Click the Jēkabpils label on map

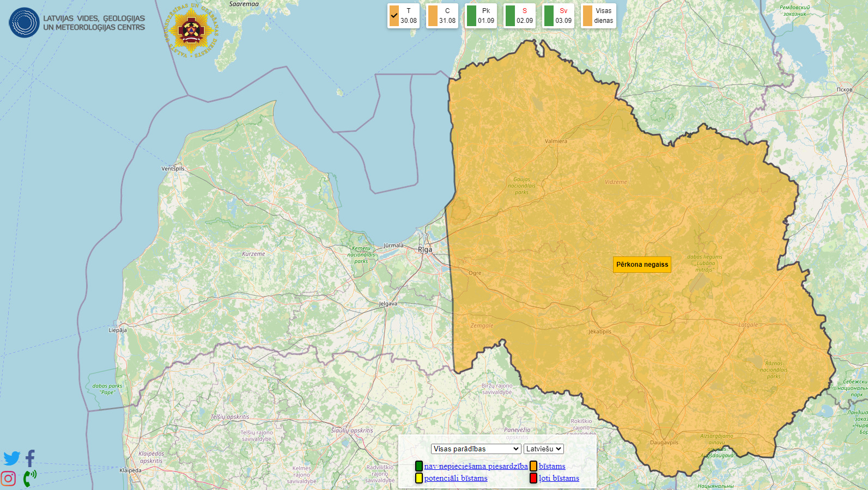point(600,332)
